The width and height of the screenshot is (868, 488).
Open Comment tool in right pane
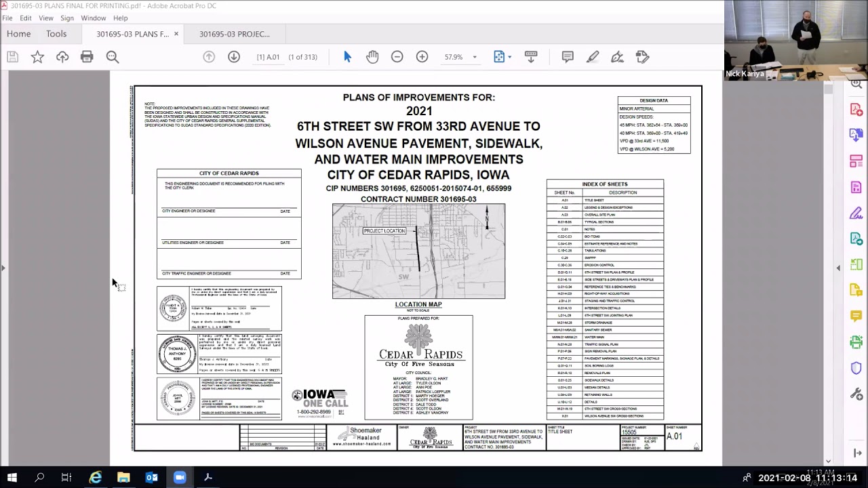856,317
